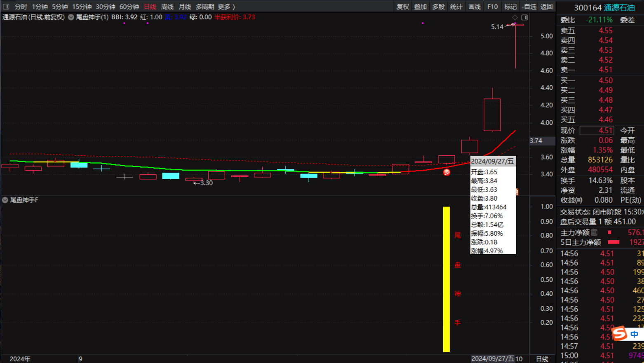Screen dimensions: 644x363
Task: Click the 返回 back button
Action: tap(546, 7)
